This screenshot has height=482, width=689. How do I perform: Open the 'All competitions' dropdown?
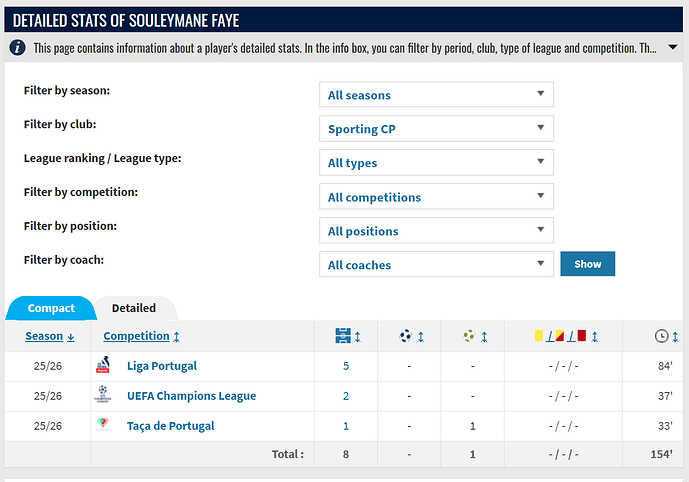point(435,197)
